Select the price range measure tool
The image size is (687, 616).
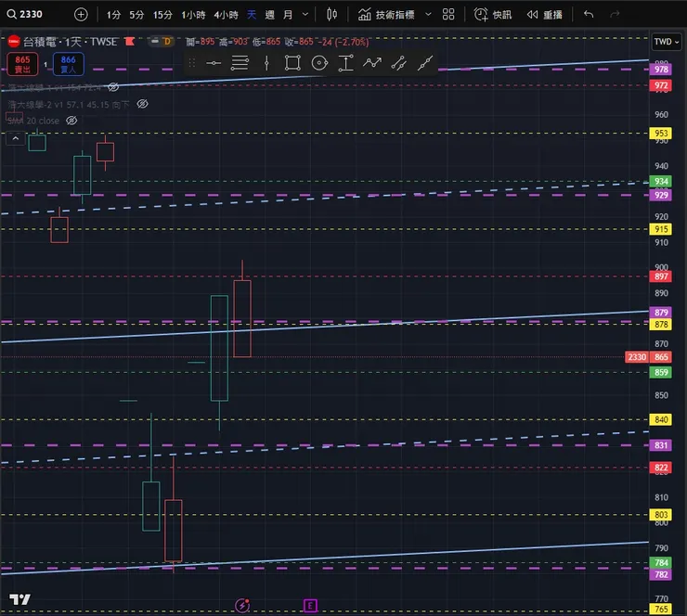click(345, 63)
